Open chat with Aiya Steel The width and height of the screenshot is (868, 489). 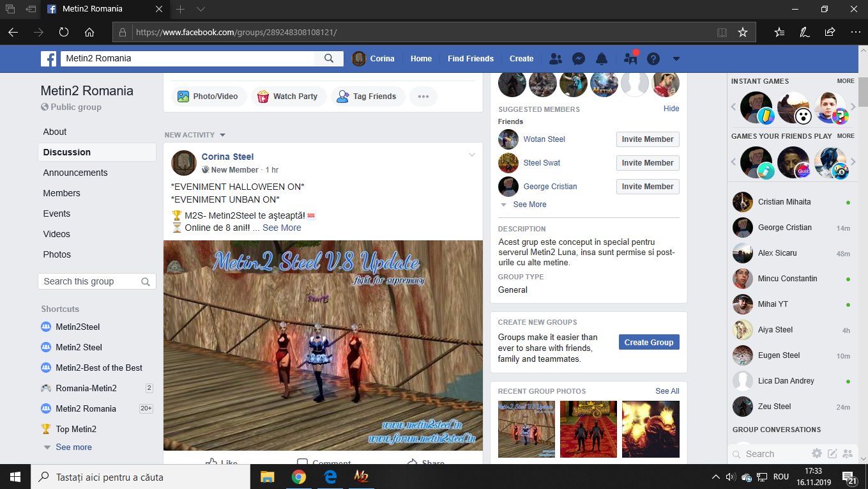[792, 330]
